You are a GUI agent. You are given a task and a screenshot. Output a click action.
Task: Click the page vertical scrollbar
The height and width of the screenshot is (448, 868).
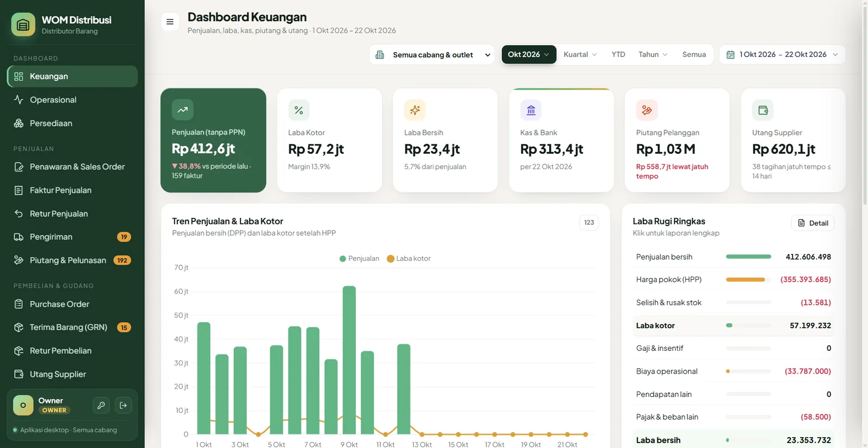tap(865, 103)
